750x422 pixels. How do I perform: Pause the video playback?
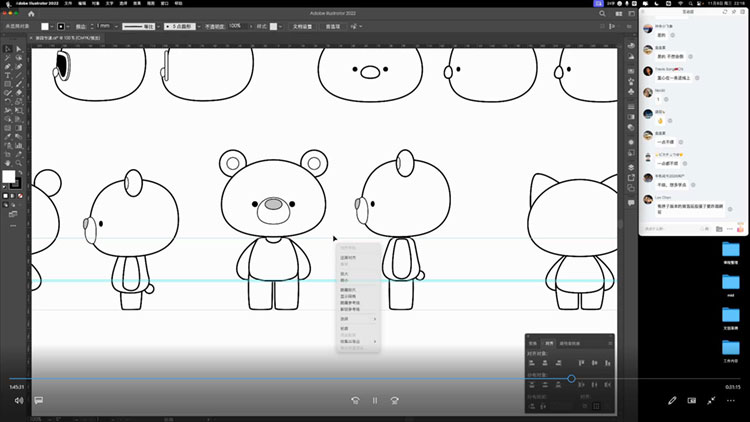(x=375, y=400)
